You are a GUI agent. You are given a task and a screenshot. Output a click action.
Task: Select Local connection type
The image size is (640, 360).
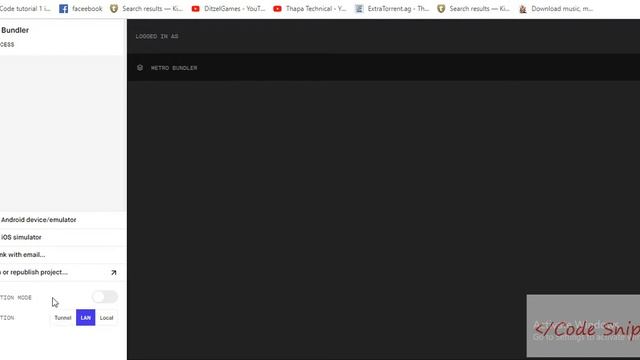107,318
